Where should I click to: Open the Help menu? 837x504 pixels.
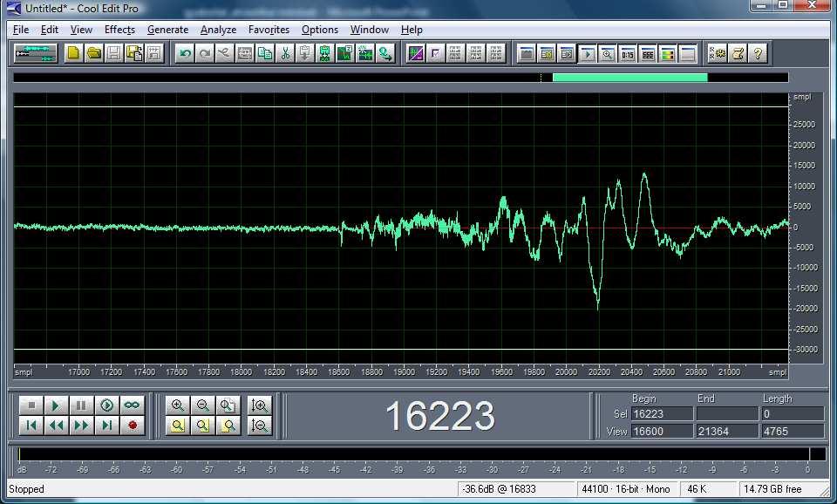point(412,30)
